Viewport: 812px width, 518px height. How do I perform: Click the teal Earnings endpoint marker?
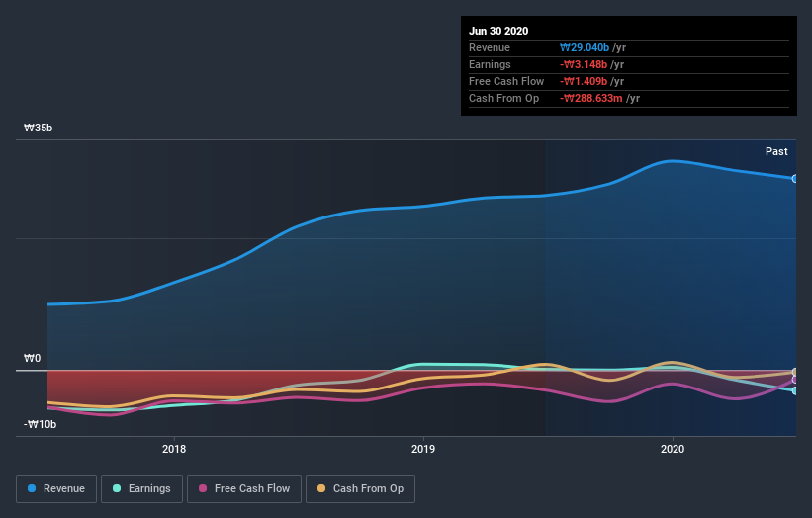[795, 390]
